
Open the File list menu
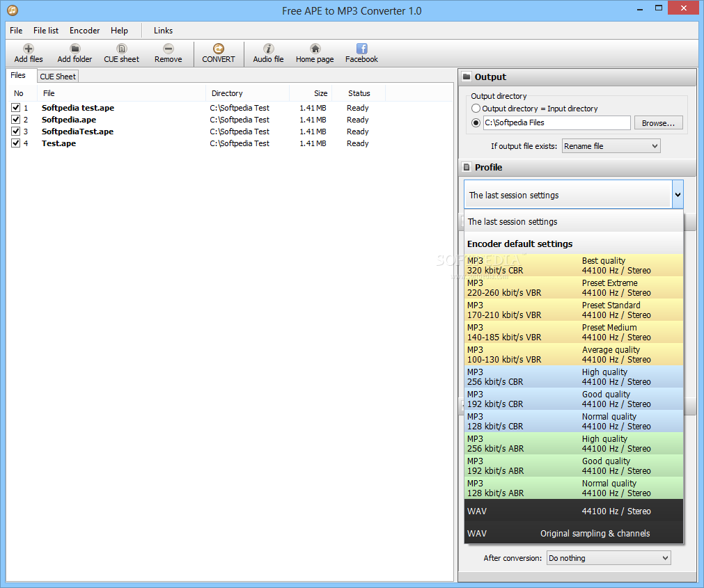coord(46,31)
